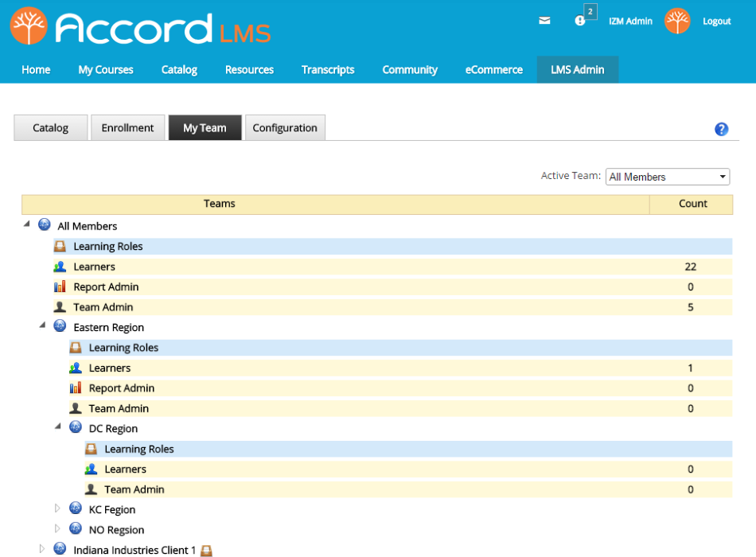Image resolution: width=756 pixels, height=557 pixels.
Task: Open the mail envelope icon in header
Action: (544, 21)
